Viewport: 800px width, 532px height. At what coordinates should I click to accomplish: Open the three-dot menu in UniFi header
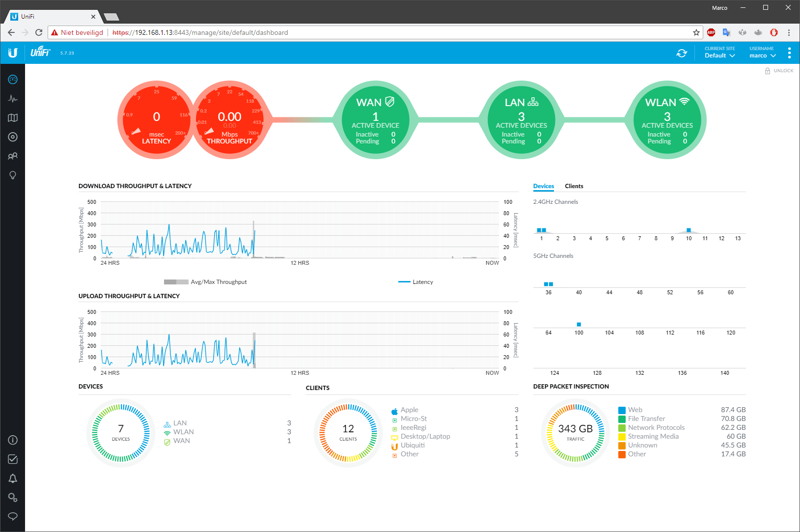(789, 53)
